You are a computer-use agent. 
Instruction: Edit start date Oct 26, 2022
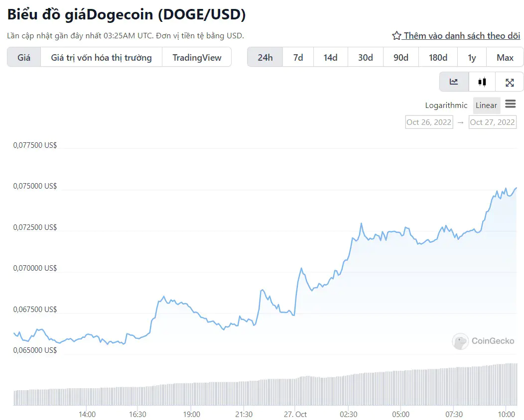(429, 122)
